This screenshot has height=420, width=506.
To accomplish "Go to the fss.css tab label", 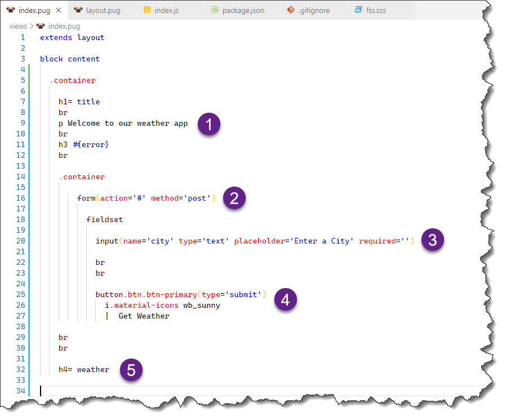I will tap(377, 10).
